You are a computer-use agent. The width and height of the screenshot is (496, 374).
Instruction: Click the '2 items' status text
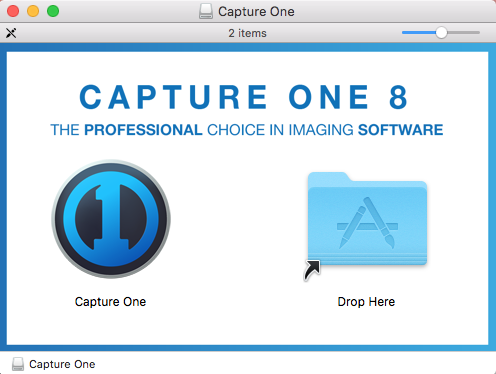click(x=247, y=33)
